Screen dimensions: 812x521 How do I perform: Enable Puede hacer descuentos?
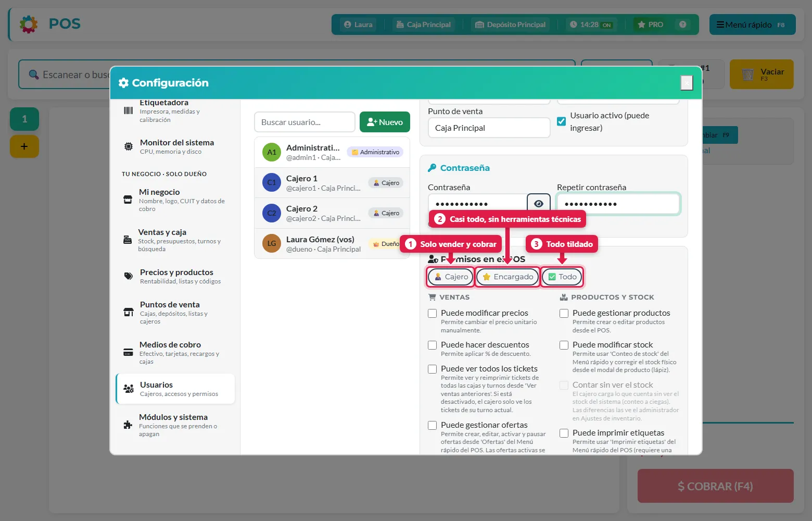pos(432,345)
